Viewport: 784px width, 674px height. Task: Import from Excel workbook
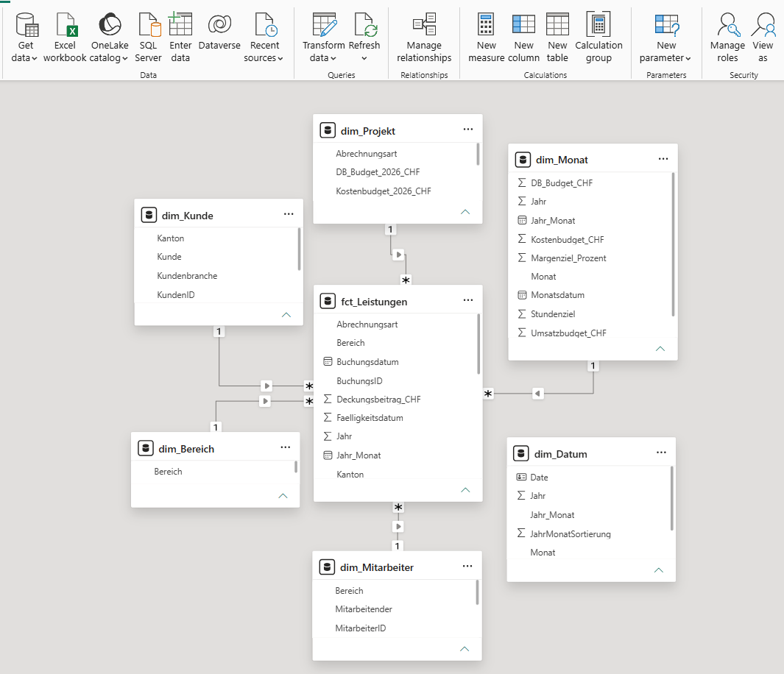pyautogui.click(x=65, y=38)
